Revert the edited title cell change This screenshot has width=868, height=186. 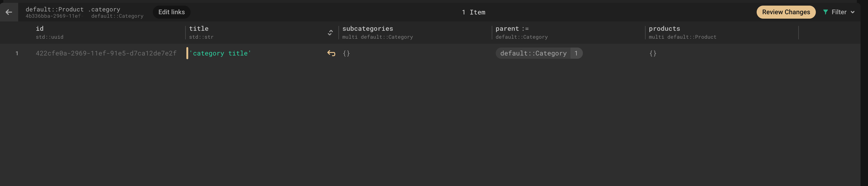(x=331, y=53)
